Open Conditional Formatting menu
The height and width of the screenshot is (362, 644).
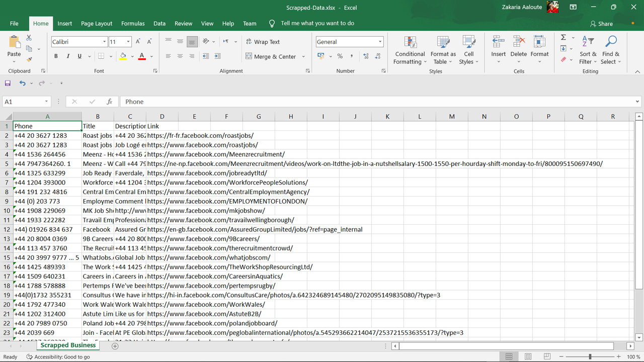(411, 50)
